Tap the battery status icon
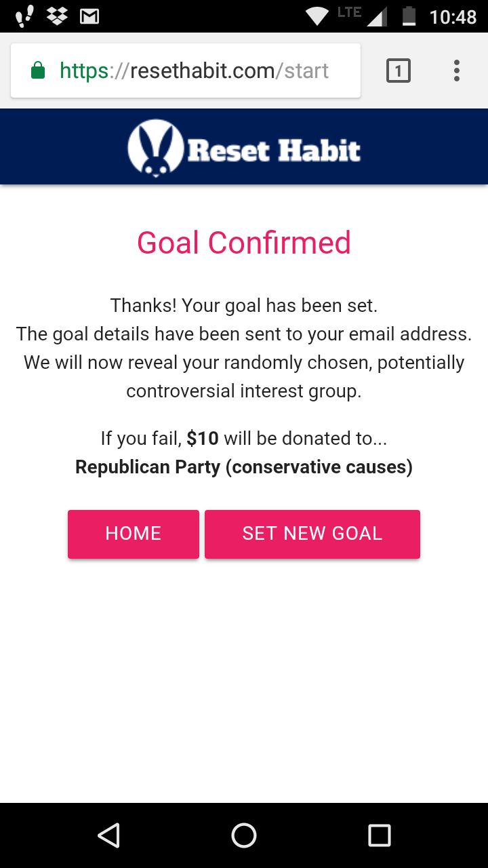488x868 pixels. 409,16
